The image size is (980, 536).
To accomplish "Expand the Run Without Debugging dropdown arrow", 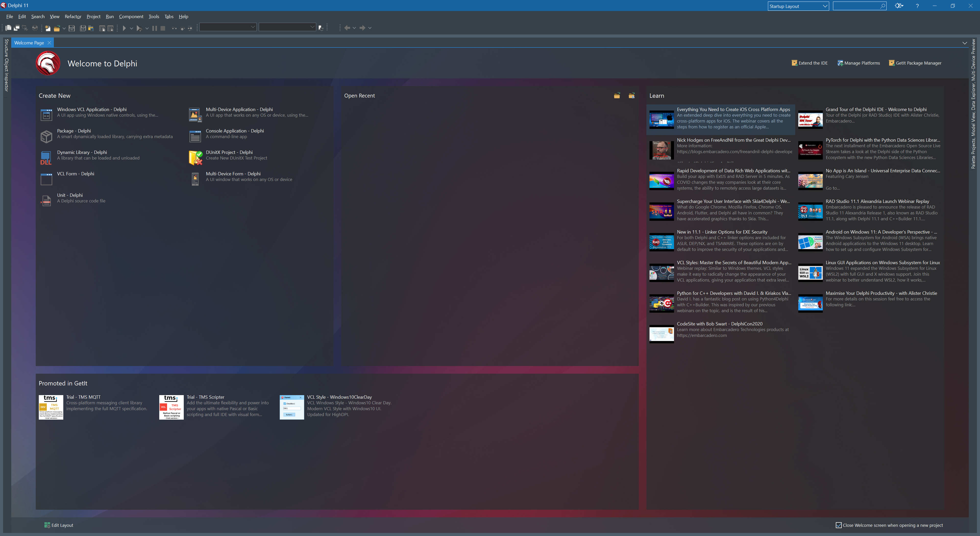I will point(131,28).
